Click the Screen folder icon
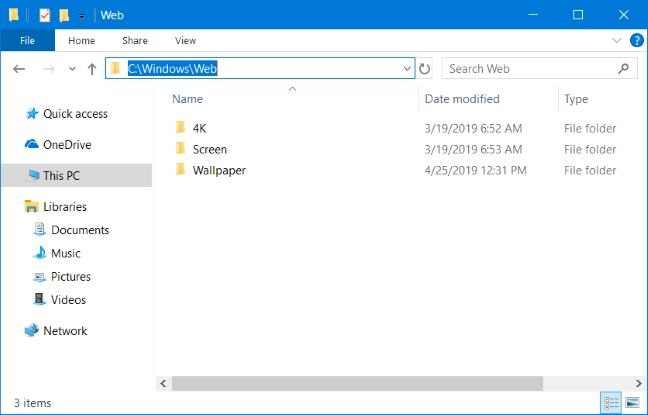Viewport: 648px width, 415px height. tap(180, 148)
